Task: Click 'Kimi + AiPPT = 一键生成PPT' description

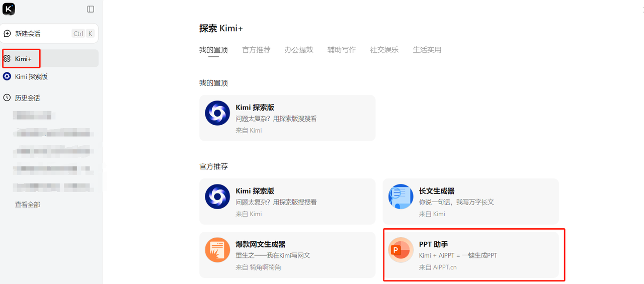Action: click(458, 255)
